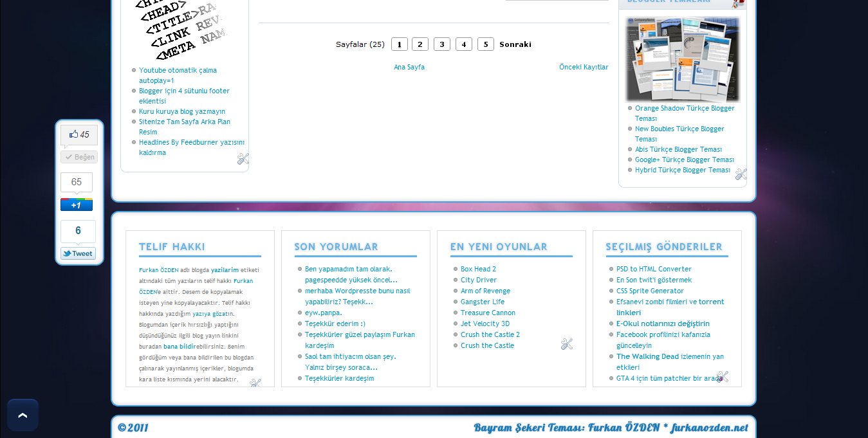Click wrench icon in Seçilmiş Gönderiler widget
This screenshot has height=438, width=868.
coord(723,377)
